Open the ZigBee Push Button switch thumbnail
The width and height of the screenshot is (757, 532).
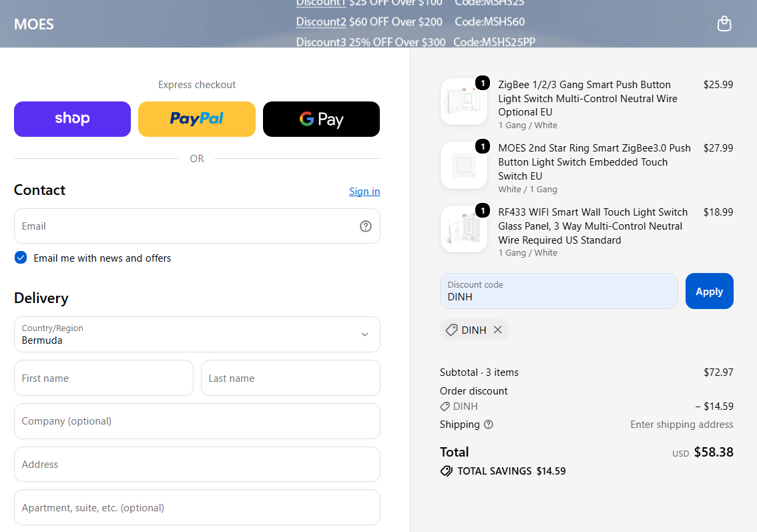(464, 101)
